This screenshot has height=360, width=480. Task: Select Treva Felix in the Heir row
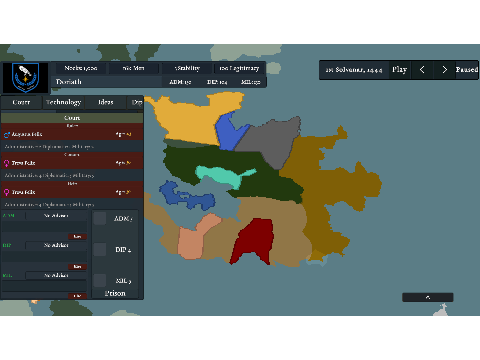coord(23,192)
